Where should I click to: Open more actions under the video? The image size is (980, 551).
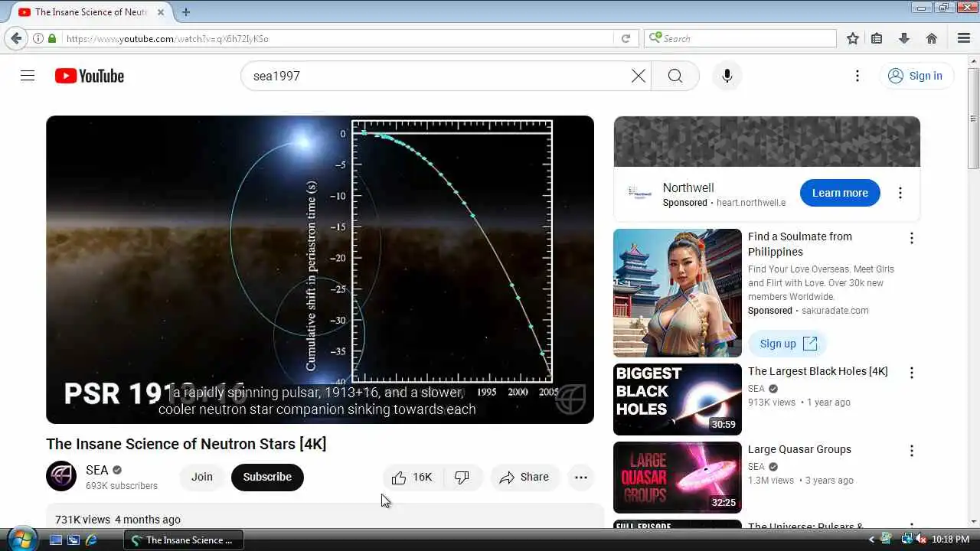pos(581,477)
